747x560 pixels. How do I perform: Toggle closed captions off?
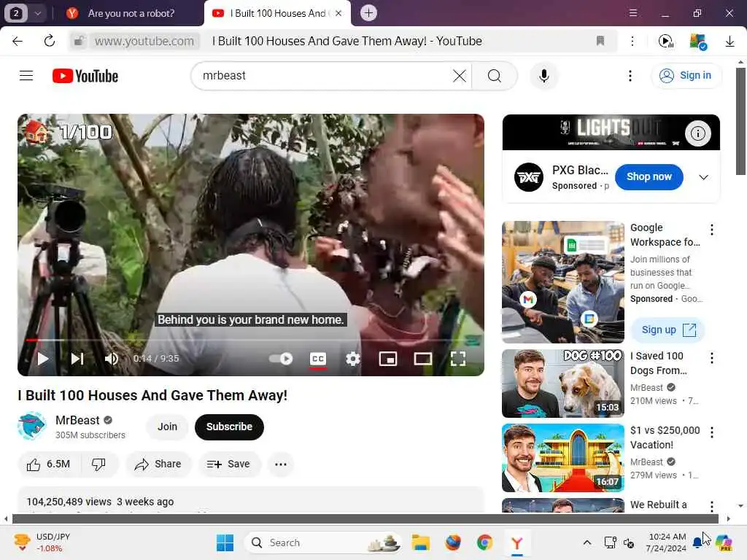[x=318, y=359]
